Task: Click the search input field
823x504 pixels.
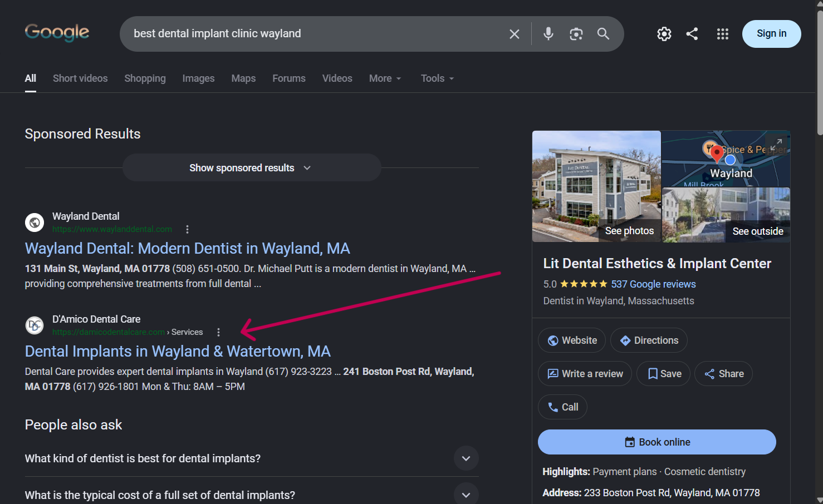Action: tap(317, 34)
